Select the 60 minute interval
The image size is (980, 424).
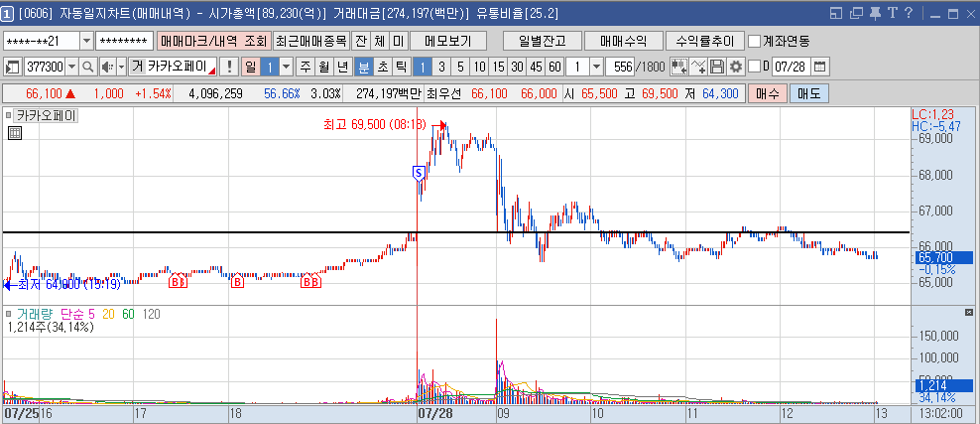click(554, 67)
